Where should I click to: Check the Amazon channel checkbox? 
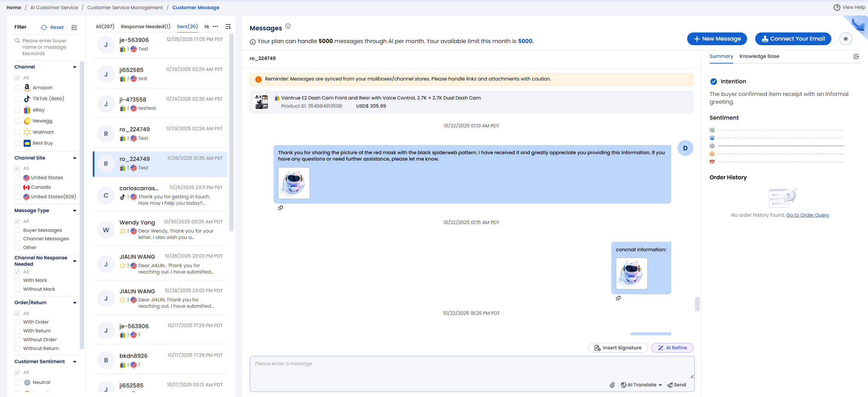(x=17, y=88)
